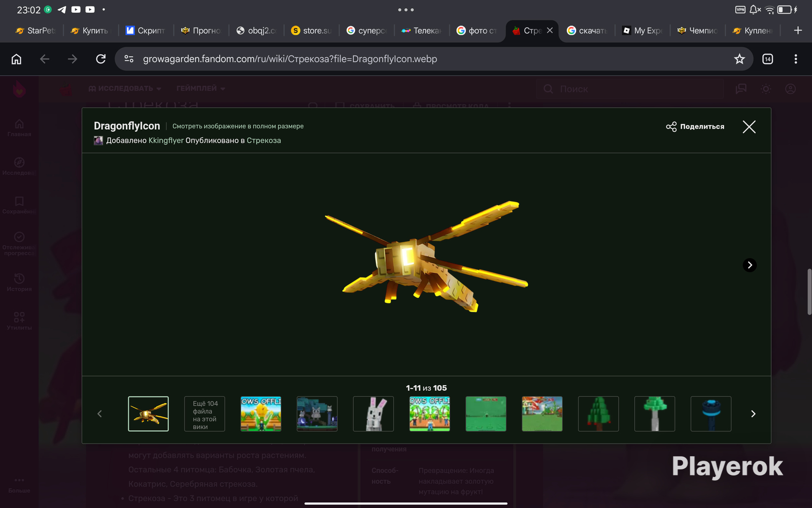812x508 pixels.
Task: Switch to the store.su tab
Action: (x=311, y=30)
